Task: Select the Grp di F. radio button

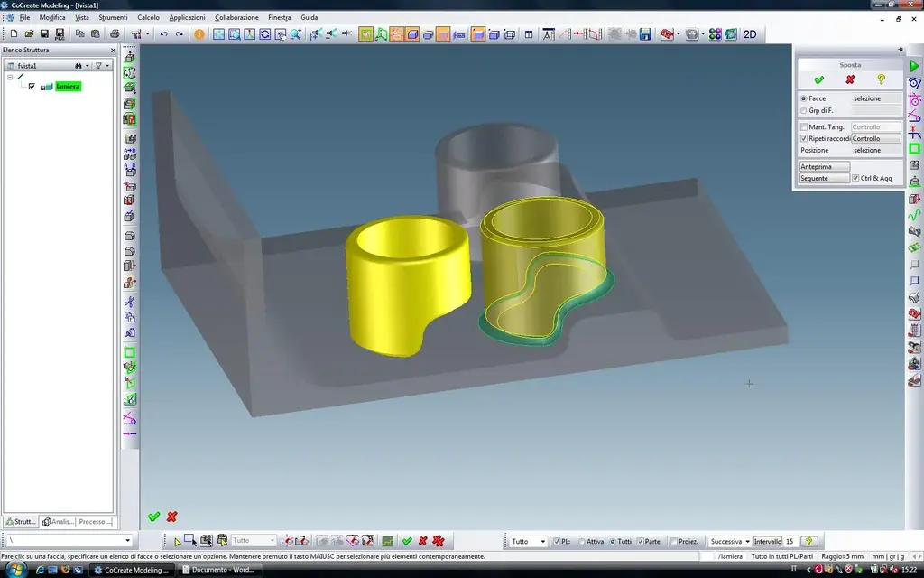Action: [x=804, y=110]
